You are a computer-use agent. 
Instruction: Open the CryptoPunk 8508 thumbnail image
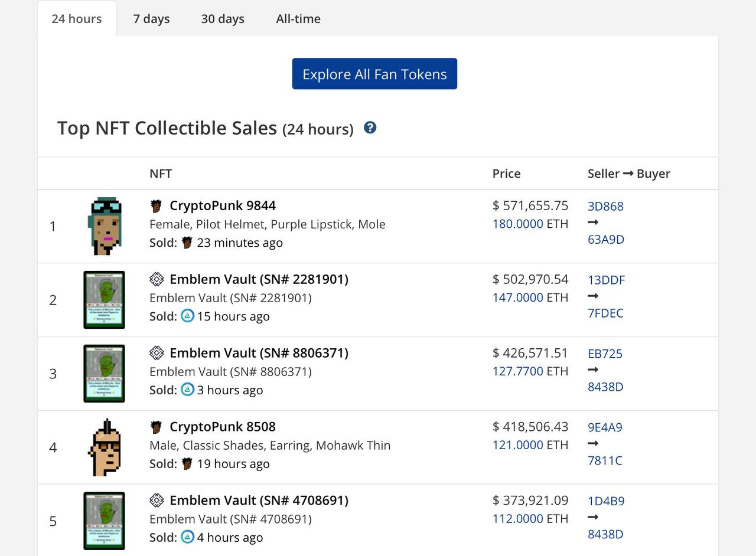point(105,447)
